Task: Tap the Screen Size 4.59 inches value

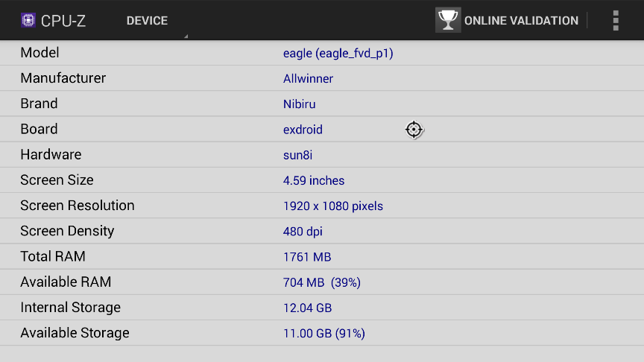Action: tap(314, 180)
